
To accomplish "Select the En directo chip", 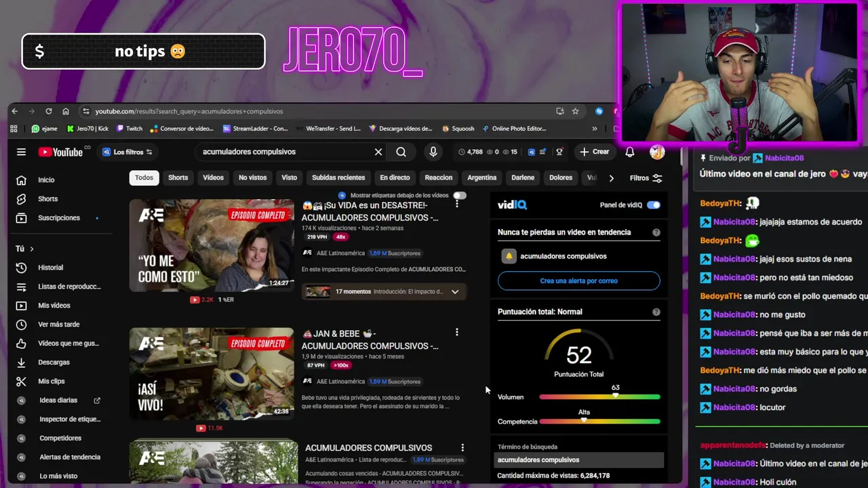I will coord(395,178).
